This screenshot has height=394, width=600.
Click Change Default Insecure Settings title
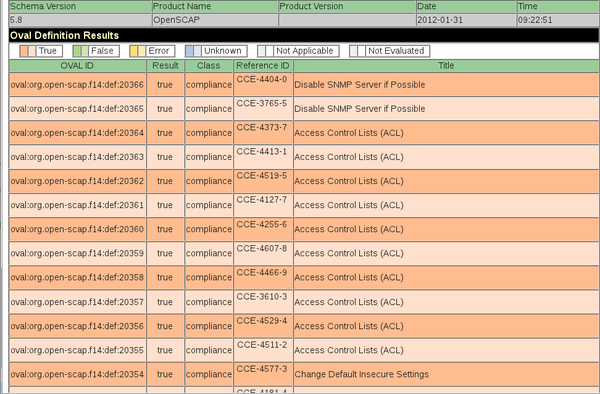362,374
